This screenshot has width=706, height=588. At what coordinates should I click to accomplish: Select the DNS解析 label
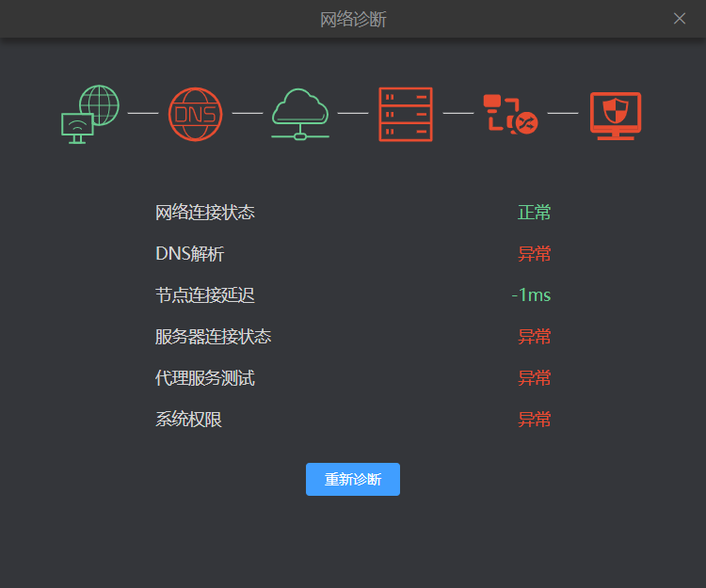coord(190,254)
